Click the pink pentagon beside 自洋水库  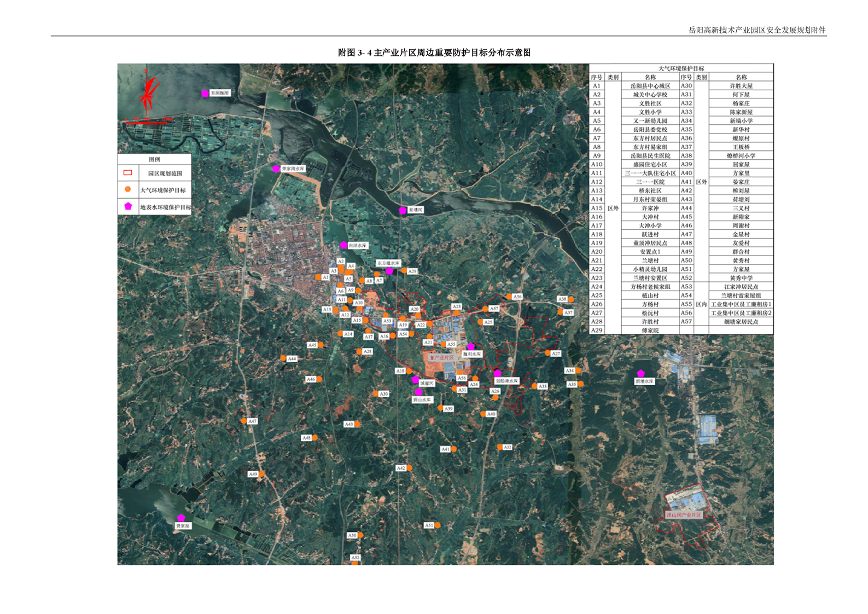[343, 245]
